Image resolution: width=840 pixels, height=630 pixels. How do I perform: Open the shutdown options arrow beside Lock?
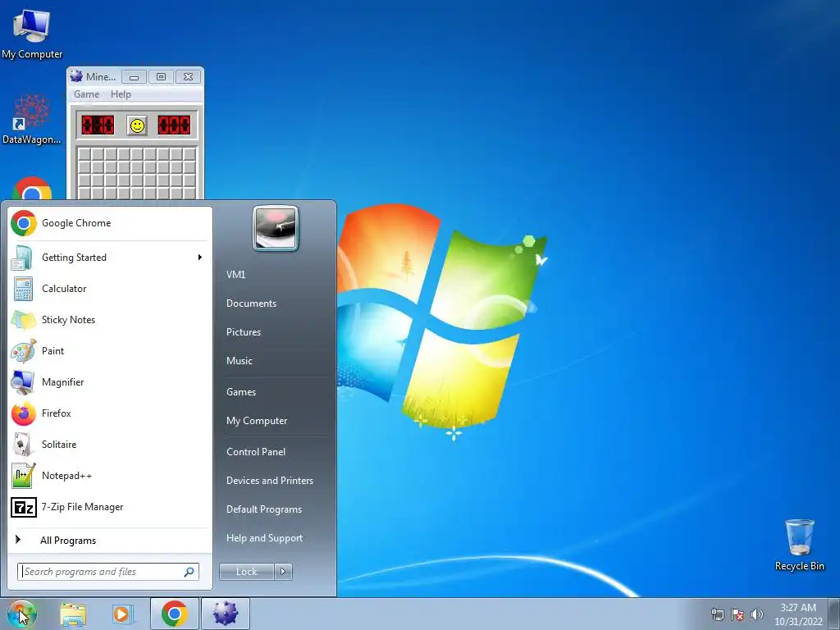pos(283,572)
